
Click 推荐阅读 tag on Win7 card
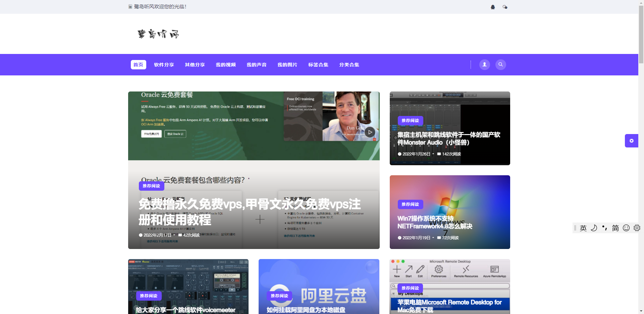click(x=410, y=204)
